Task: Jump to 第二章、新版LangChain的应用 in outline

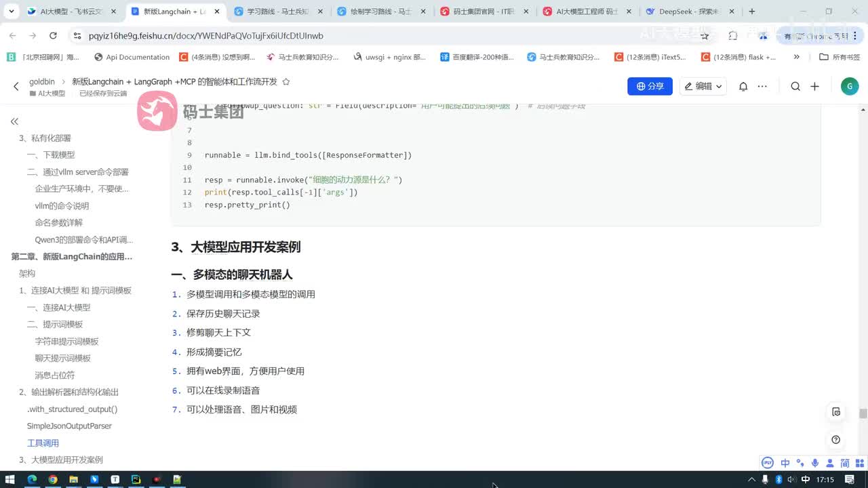Action: (71, 256)
